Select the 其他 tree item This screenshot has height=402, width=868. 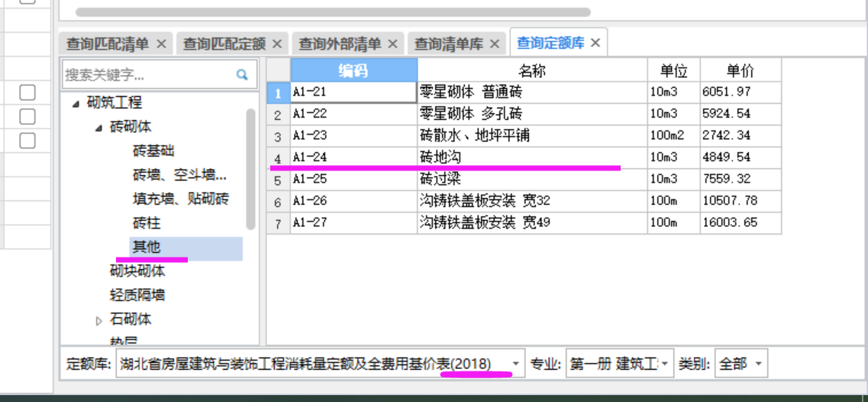tap(147, 248)
